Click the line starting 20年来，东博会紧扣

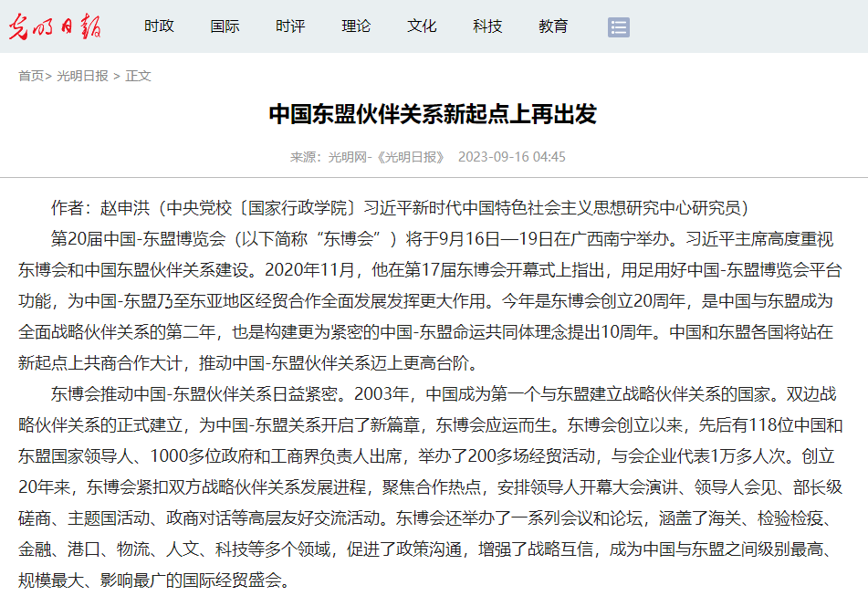[x=430, y=487]
